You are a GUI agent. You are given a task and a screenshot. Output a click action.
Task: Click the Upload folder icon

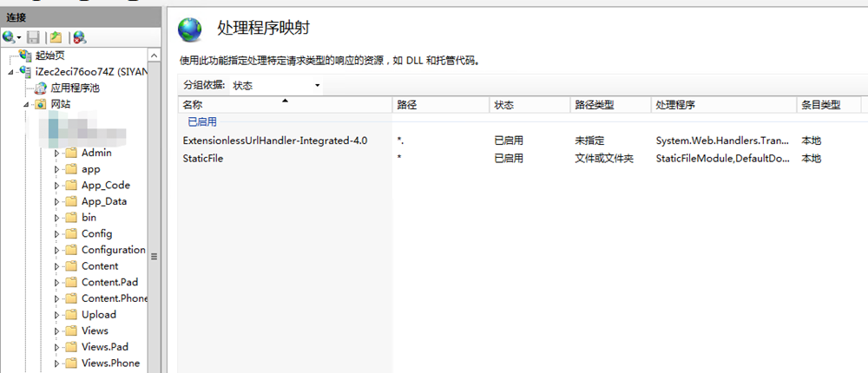(x=70, y=314)
